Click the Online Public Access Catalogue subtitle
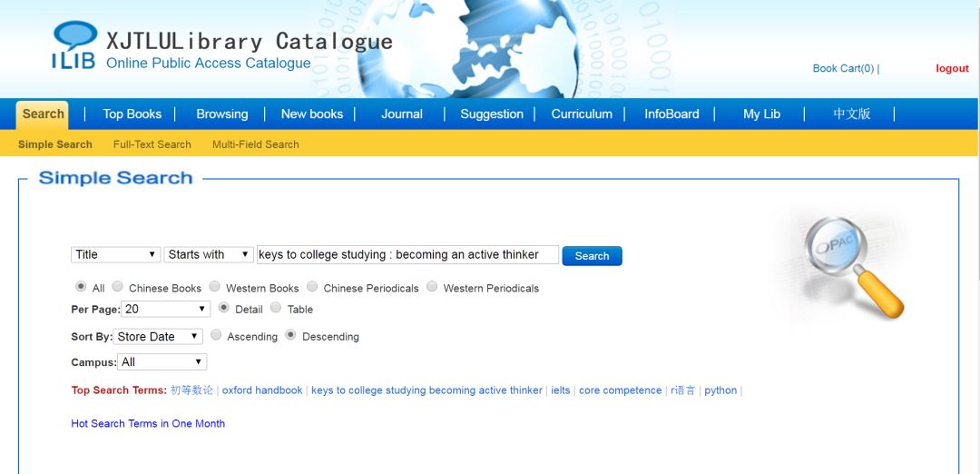This screenshot has height=474, width=980. pos(208,64)
